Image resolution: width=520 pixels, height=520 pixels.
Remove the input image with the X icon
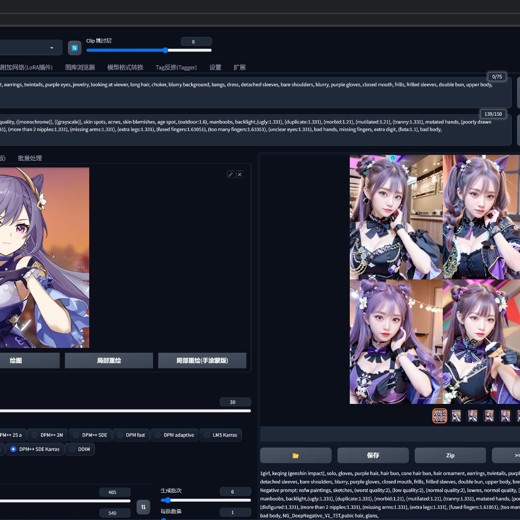pyautogui.click(x=239, y=174)
